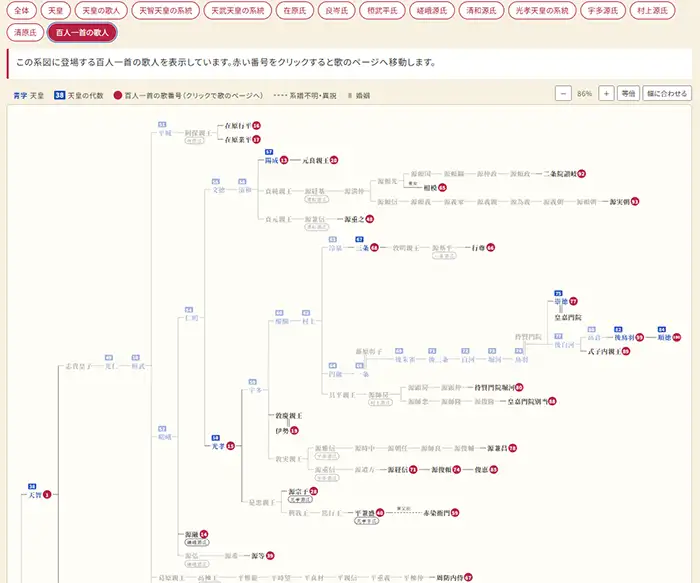Screen dimensions: 700x583
Task: Open poem 74 badge beside 源俊頼
Action: [456, 470]
